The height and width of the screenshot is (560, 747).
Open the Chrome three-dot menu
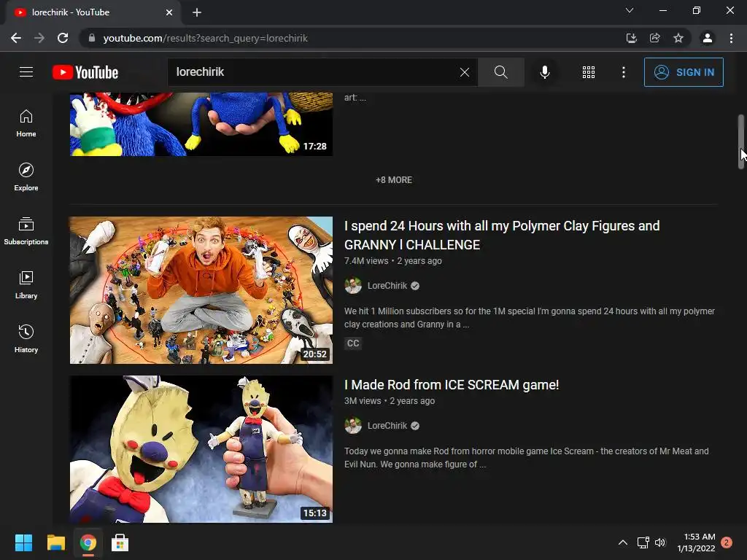pyautogui.click(x=731, y=38)
